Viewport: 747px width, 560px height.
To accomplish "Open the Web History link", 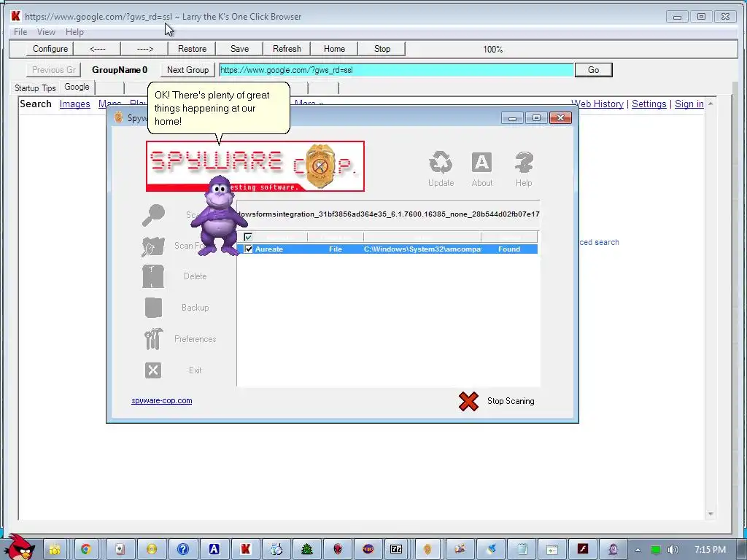I will [x=597, y=104].
